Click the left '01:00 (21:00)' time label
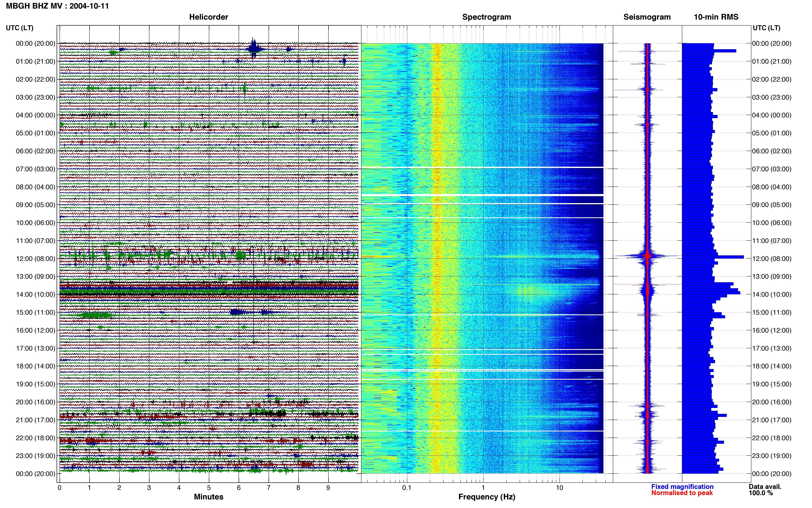The width and height of the screenshot is (812, 508). click(x=36, y=61)
